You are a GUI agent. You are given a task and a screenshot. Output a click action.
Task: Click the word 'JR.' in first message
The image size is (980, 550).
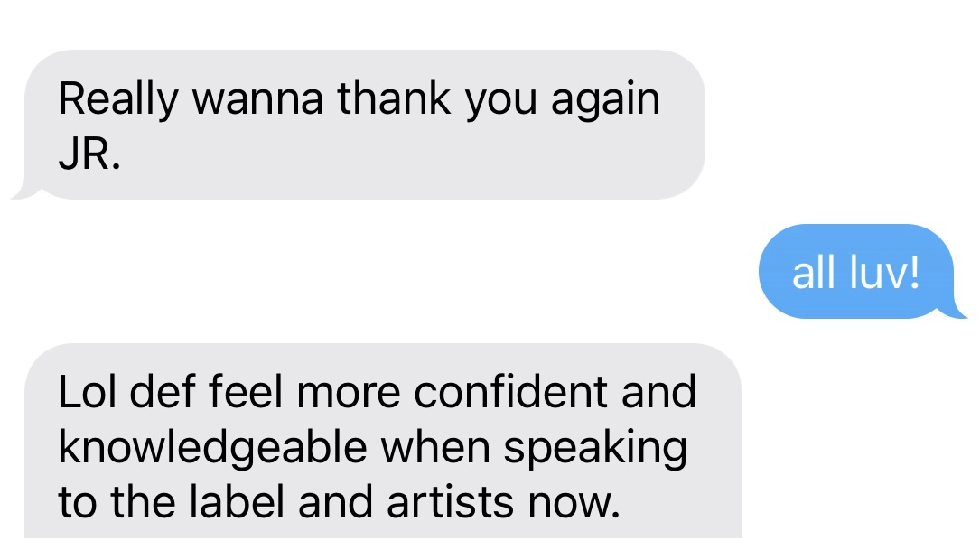pos(89,154)
